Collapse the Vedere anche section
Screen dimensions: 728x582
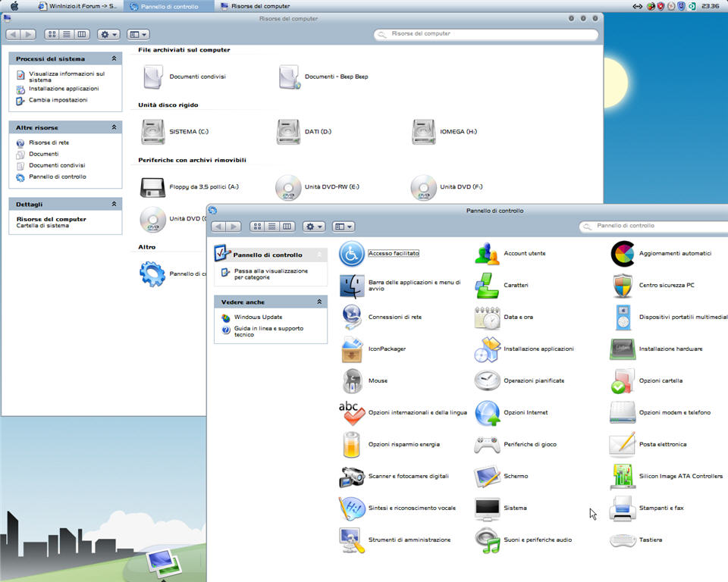(x=319, y=302)
